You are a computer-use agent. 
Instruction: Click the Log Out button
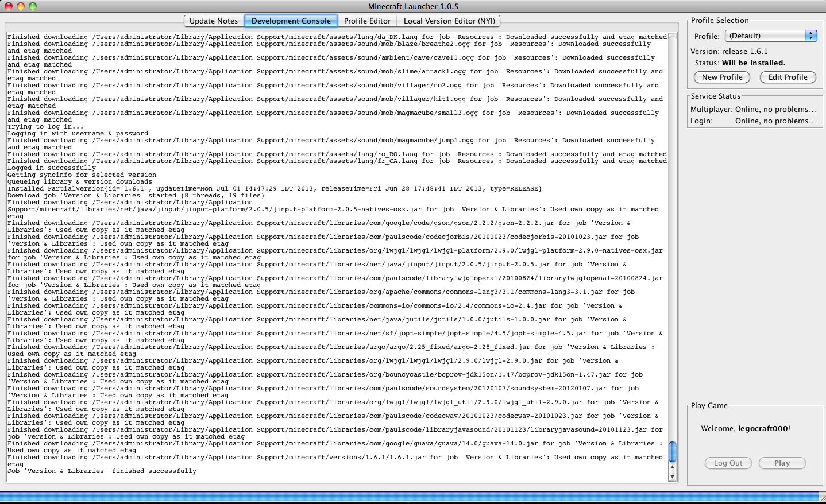[728, 463]
